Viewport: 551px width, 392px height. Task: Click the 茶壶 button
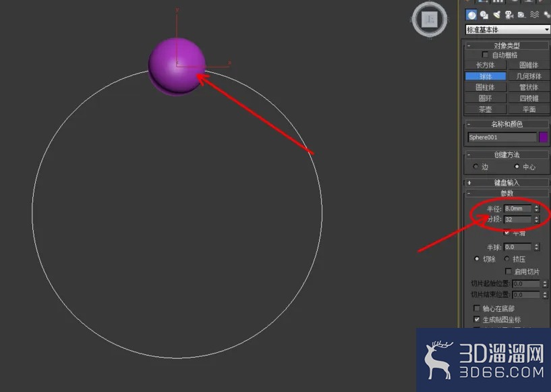[486, 109]
